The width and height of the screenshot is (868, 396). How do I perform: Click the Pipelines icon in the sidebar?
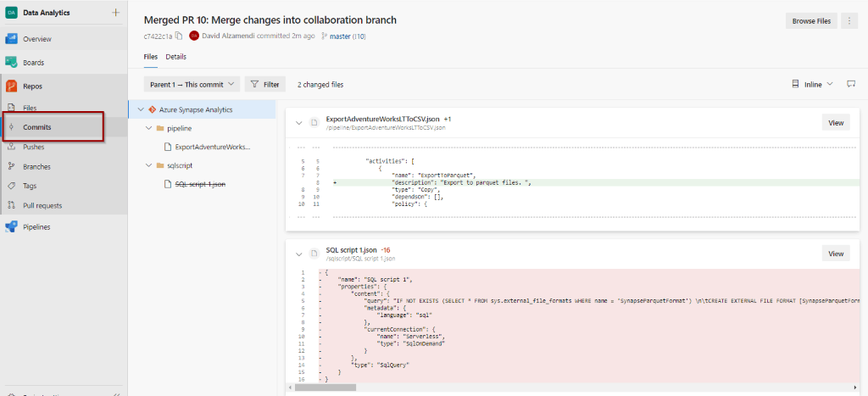(11, 226)
